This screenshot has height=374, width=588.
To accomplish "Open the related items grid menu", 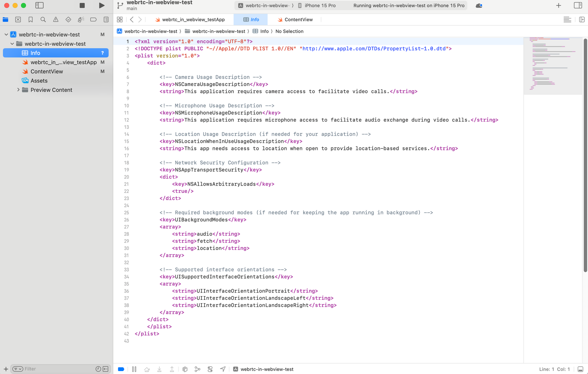I will pos(120,19).
